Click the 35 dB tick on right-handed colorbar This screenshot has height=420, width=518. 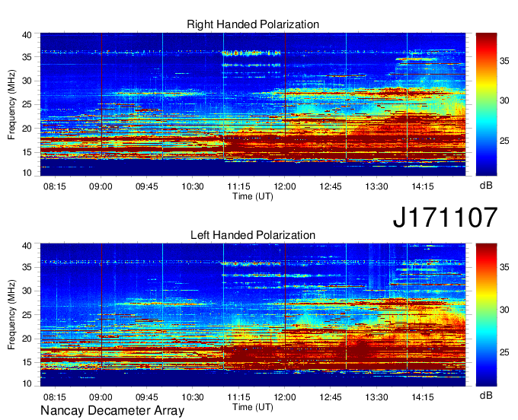[x=504, y=61]
